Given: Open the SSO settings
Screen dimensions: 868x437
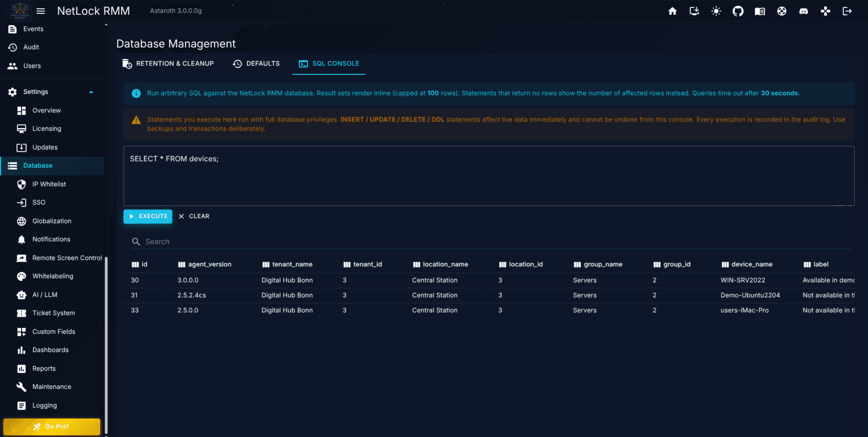Looking at the screenshot, I should (x=52, y=202).
